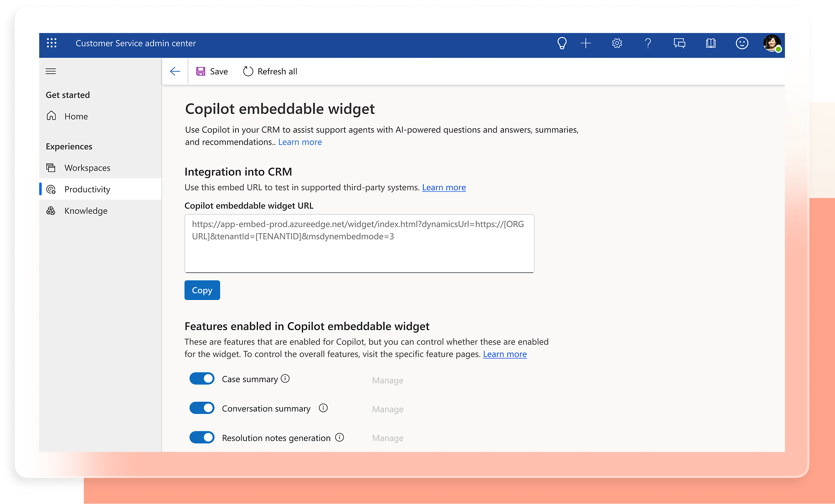
Task: Click the Home house icon
Action: coord(51,116)
